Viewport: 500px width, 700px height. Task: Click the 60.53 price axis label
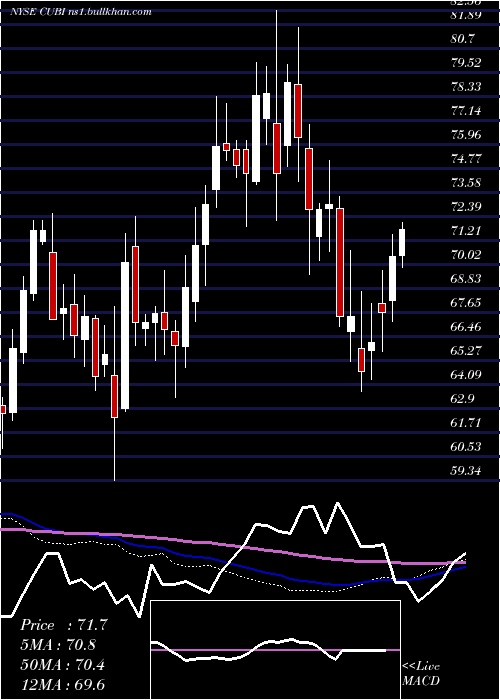click(x=466, y=447)
